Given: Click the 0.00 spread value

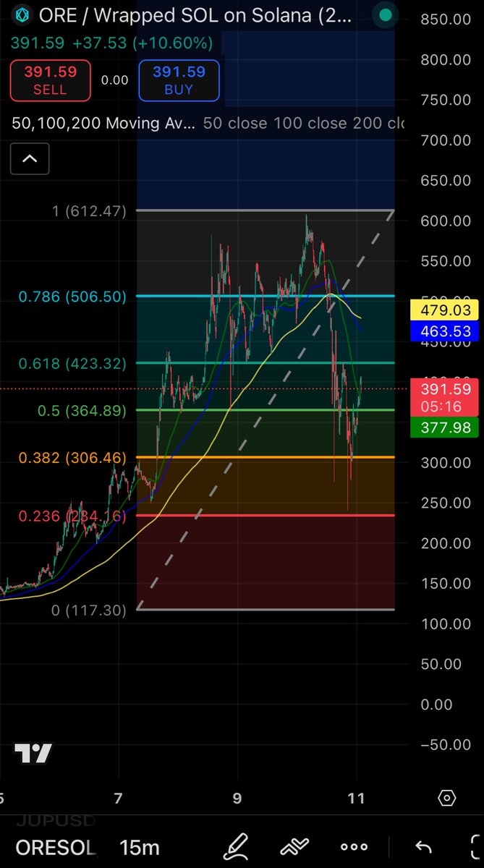Looking at the screenshot, I should click(x=114, y=80).
